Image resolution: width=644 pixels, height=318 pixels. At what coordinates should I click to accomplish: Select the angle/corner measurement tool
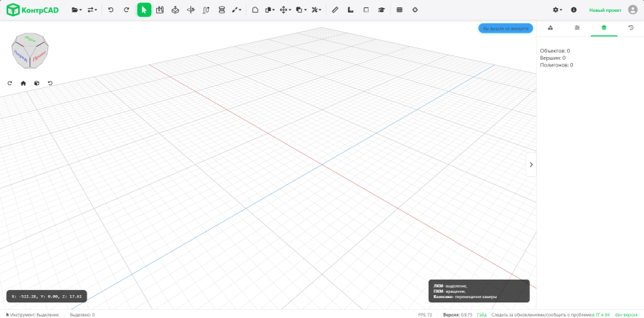[x=350, y=10]
